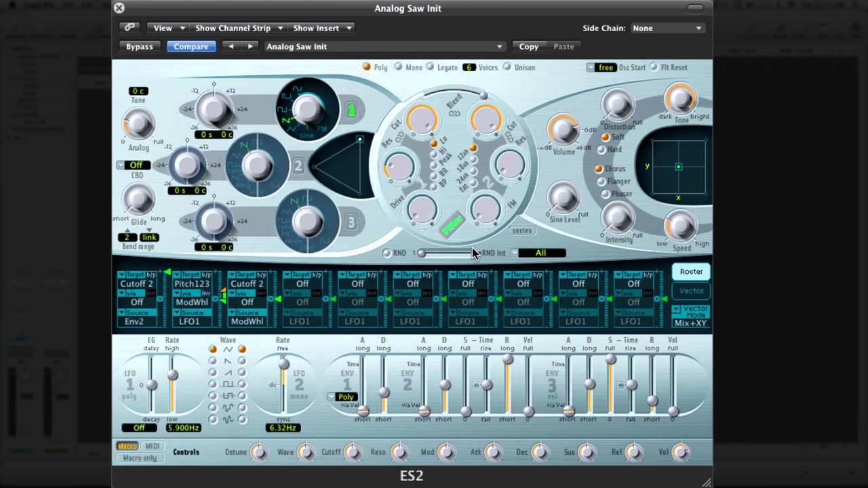Click the Tone knob
This screenshot has width=868, height=488.
[680, 99]
